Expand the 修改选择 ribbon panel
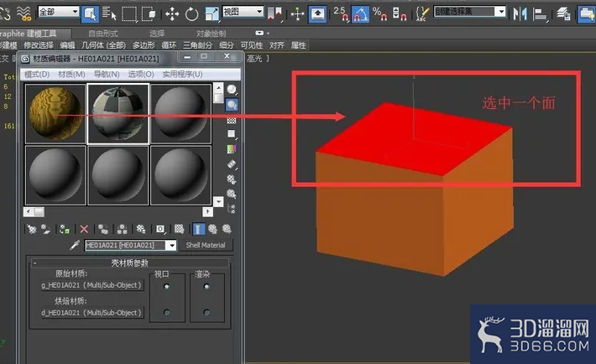Image resolution: width=596 pixels, height=364 pixels. pos(39,45)
